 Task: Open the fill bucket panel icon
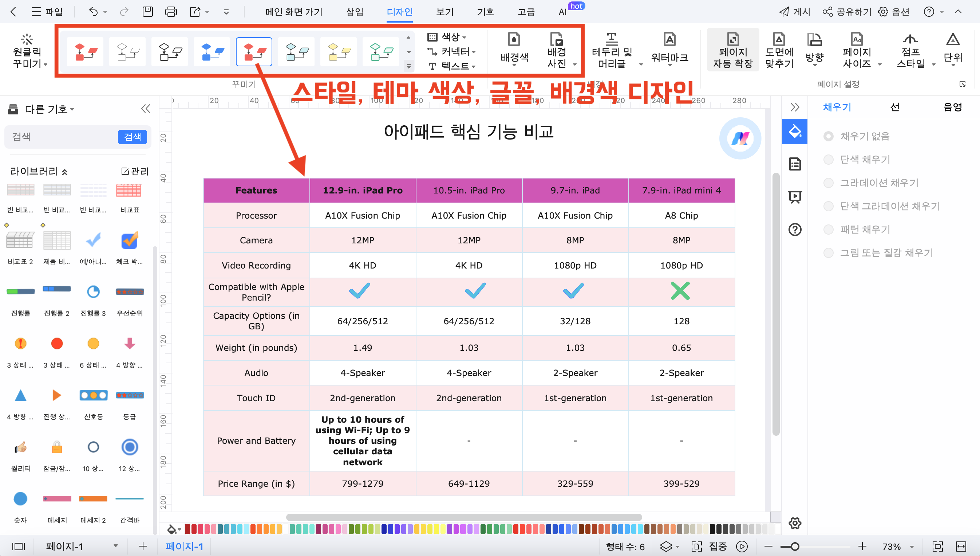click(x=795, y=132)
